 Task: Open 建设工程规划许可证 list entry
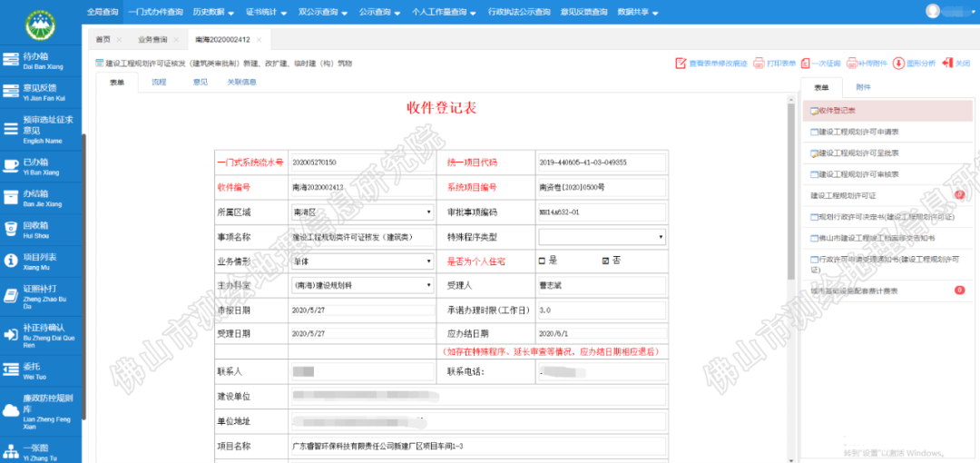click(x=887, y=196)
